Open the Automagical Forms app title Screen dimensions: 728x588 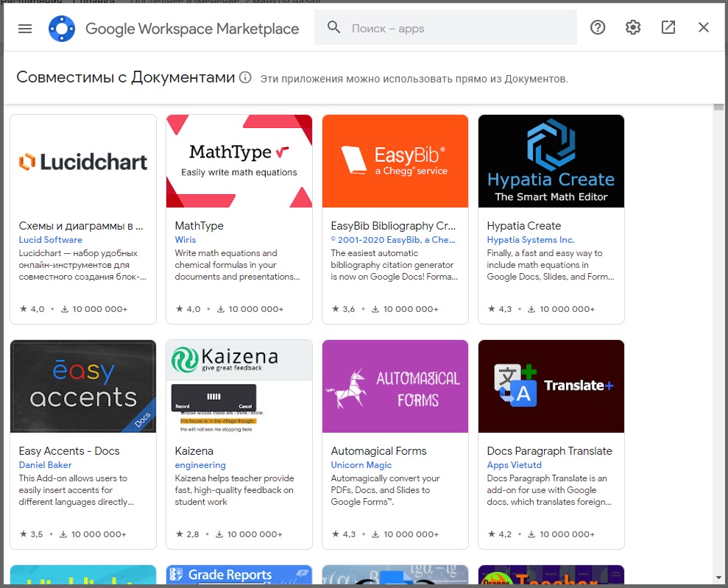pos(378,451)
